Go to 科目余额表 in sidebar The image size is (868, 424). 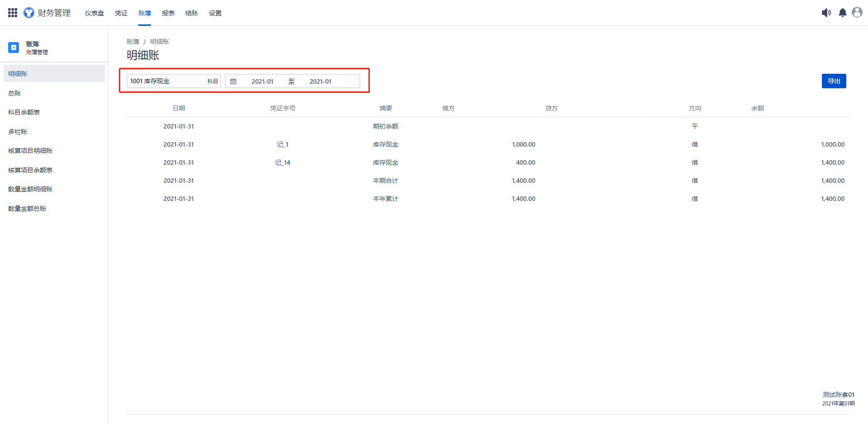click(24, 112)
